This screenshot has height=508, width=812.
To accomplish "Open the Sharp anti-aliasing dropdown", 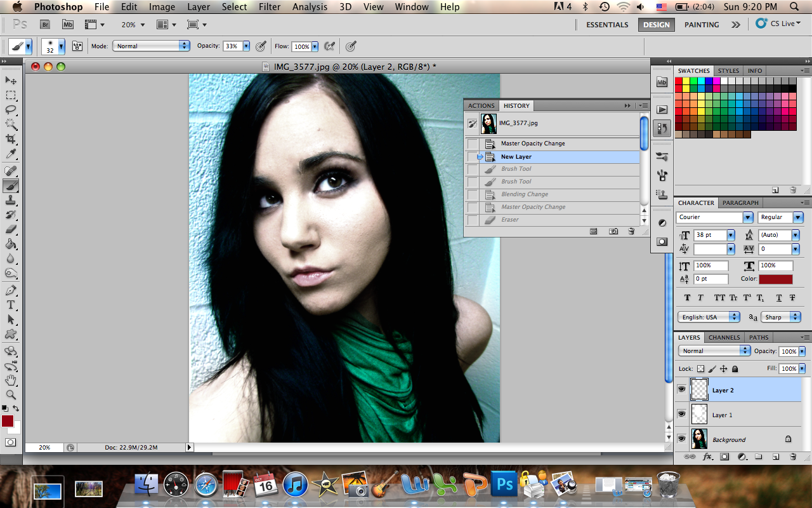I will [x=782, y=317].
